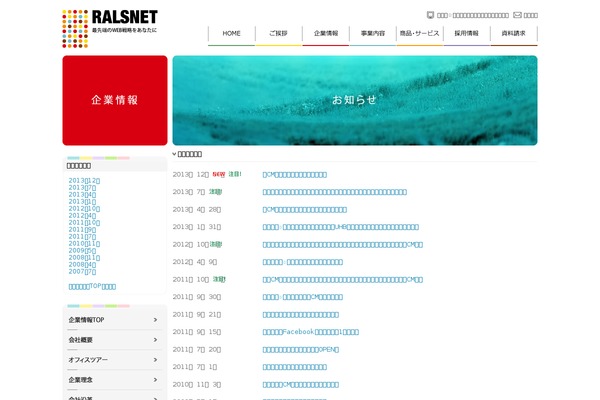Viewport: 600px width, 400px height.
Task: Click the chevron beside 企業理念
Action: coord(155,379)
